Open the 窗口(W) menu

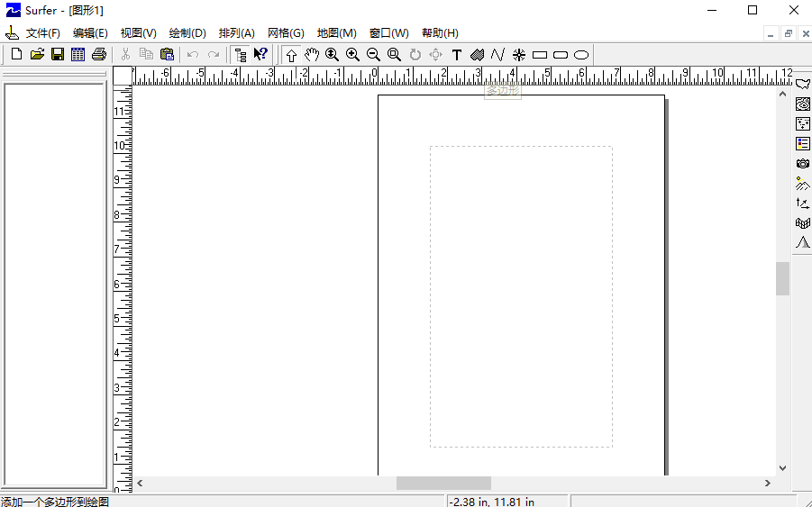(389, 33)
